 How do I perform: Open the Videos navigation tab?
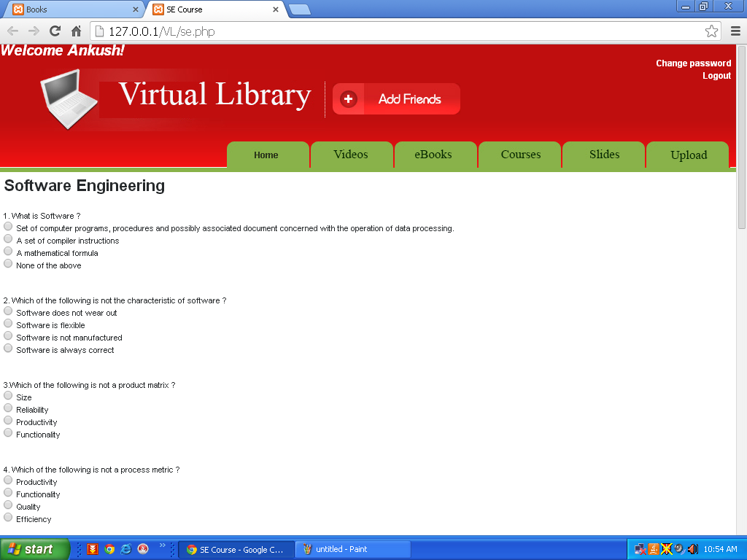351,155
